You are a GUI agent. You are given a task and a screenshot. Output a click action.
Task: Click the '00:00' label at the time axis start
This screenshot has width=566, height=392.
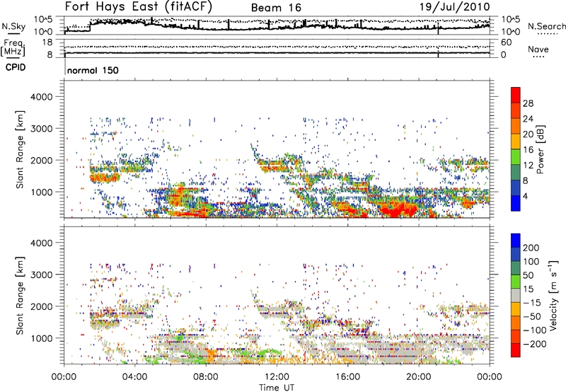64,377
